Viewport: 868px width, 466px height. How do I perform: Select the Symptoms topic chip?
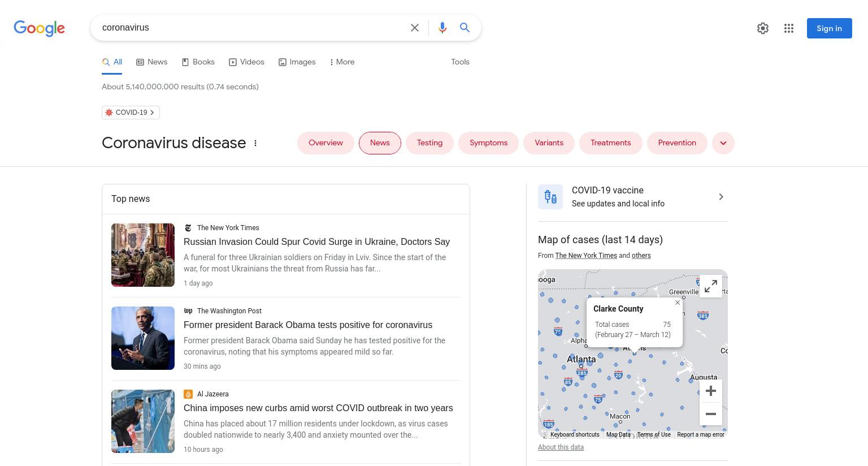point(488,143)
